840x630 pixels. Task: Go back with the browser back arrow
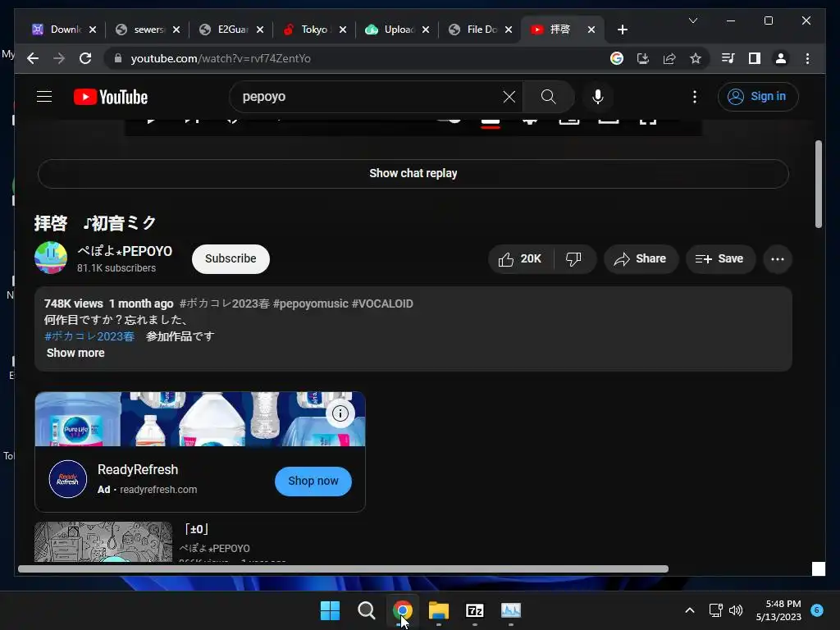[33, 58]
